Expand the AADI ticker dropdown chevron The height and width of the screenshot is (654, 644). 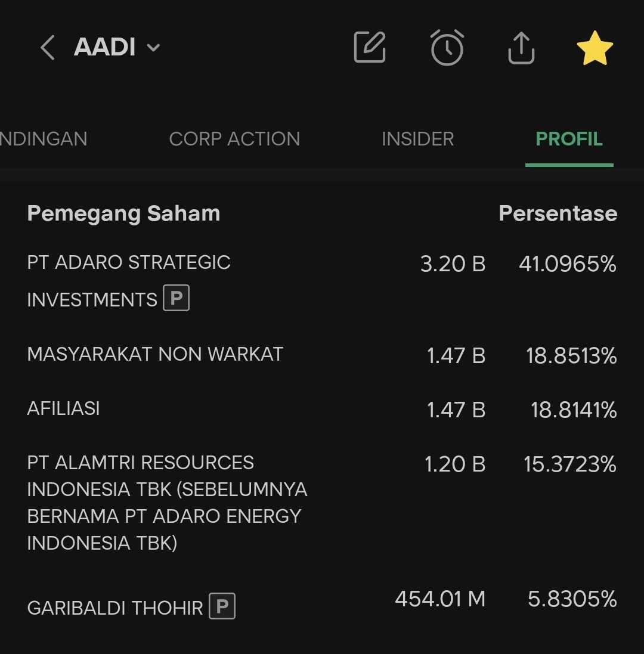(x=153, y=48)
